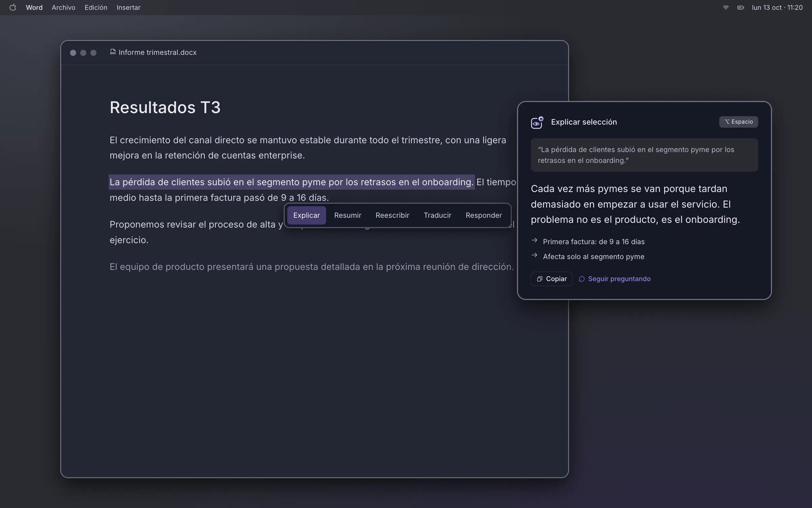Choose Reescribir in the floating toolbar
812x508 pixels.
coord(392,215)
